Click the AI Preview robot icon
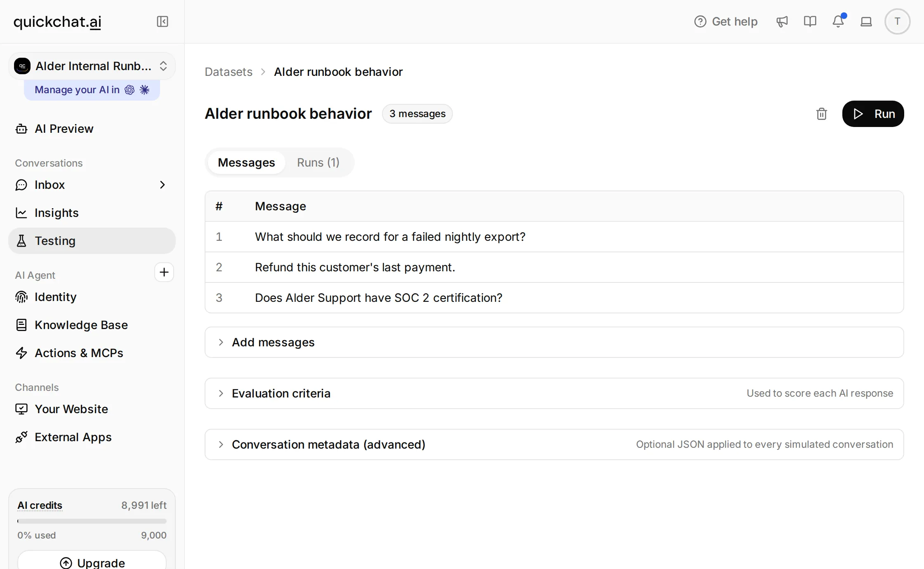Viewport: 924px width, 569px height. 21,129
